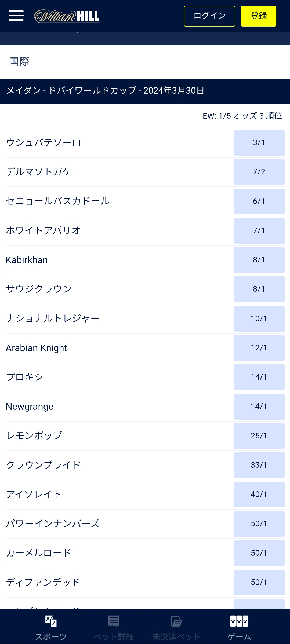Tap the メイダン ドバイワールドカップ race header

point(105,91)
